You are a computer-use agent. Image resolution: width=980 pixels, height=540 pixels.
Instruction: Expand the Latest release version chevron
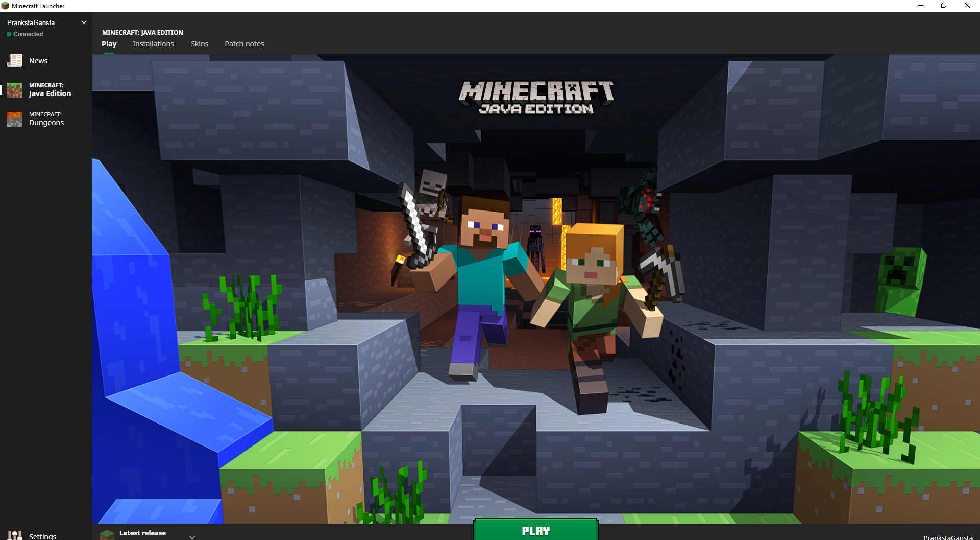click(x=192, y=536)
